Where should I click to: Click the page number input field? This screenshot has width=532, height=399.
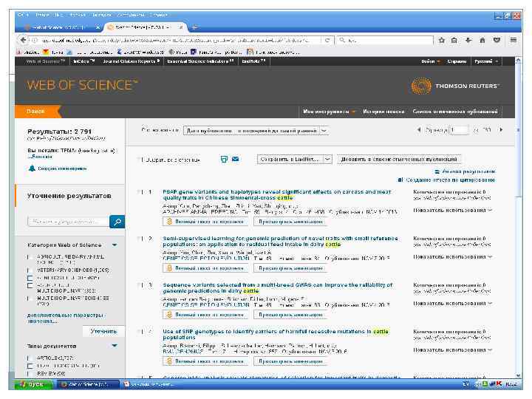(458, 130)
